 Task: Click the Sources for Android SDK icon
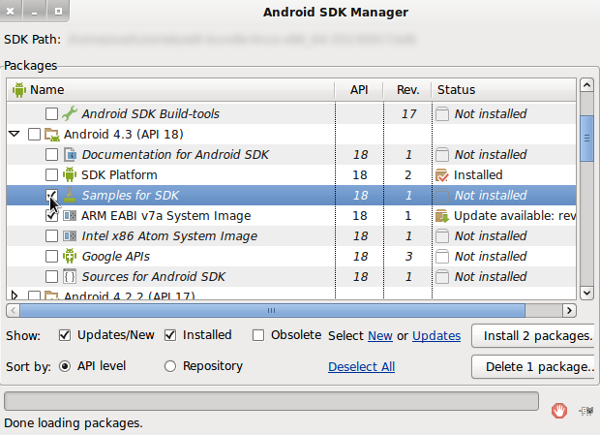(70, 277)
